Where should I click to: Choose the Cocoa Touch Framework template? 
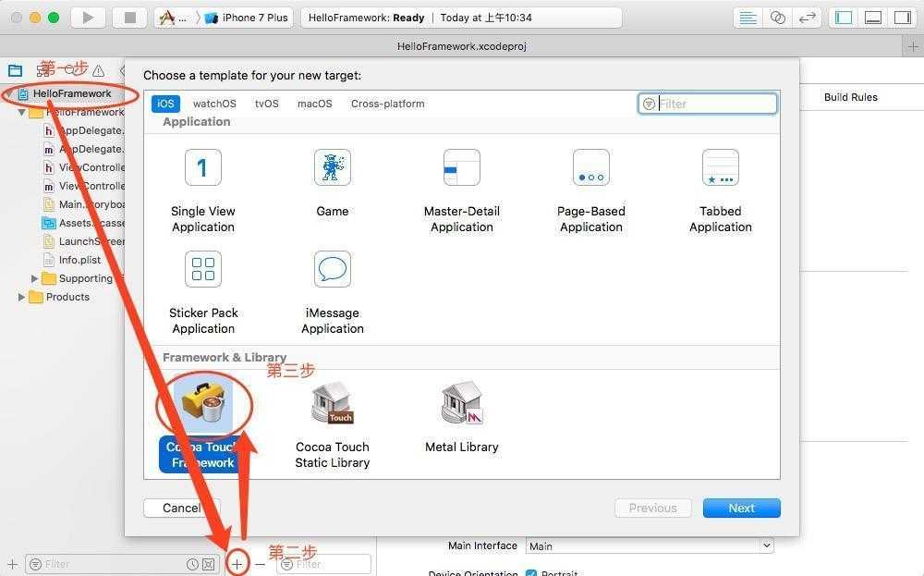(x=203, y=424)
